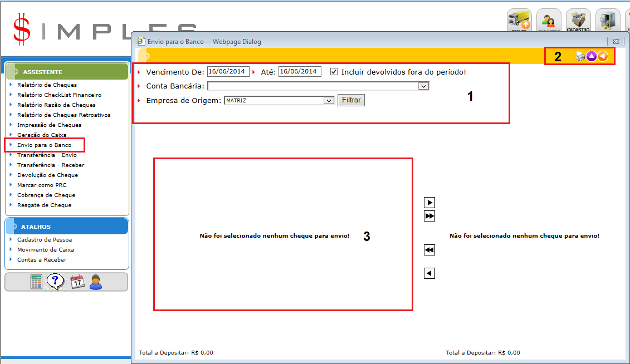Expand the Conta Bancária dropdown

424,86
